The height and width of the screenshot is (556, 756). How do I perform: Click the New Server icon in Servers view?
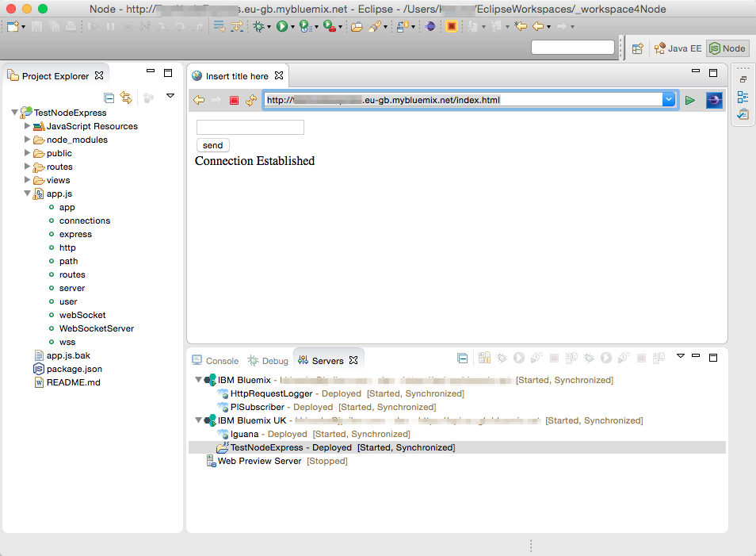tap(484, 358)
